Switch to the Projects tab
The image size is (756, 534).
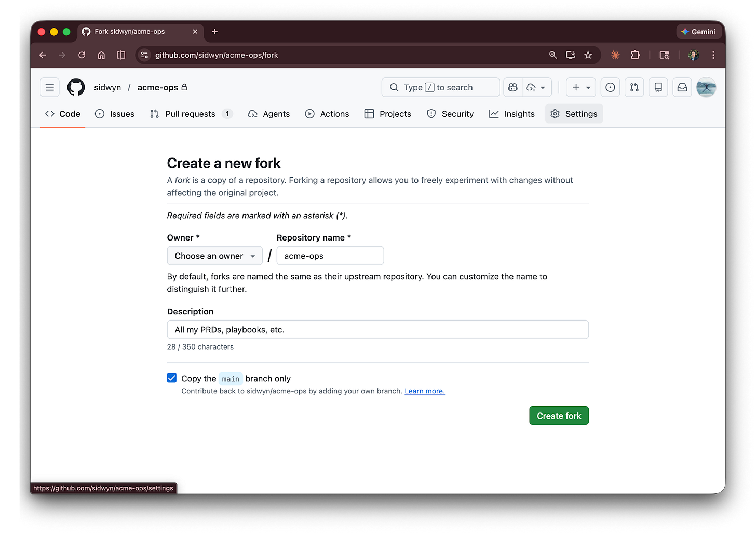(x=388, y=114)
